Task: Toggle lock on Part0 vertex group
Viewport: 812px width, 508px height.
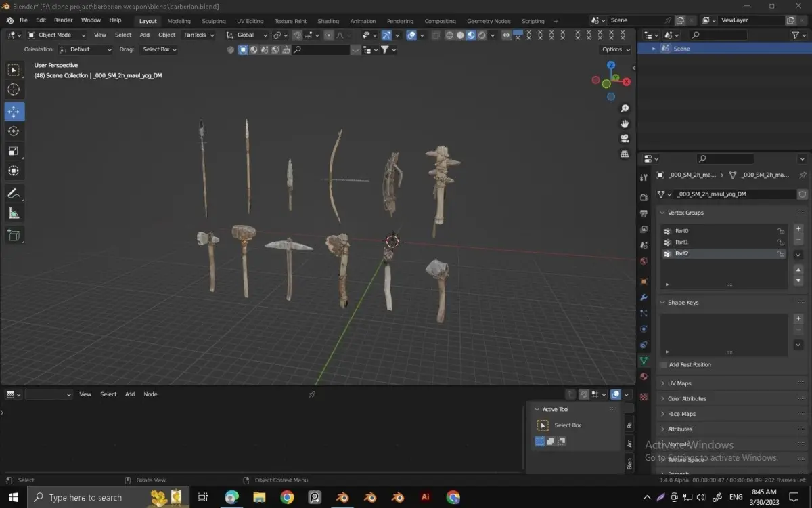Action: point(781,231)
